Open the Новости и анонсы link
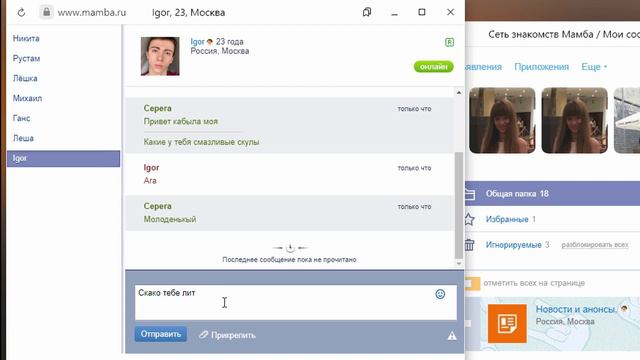Viewport: 640px width, 360px height. point(576,309)
